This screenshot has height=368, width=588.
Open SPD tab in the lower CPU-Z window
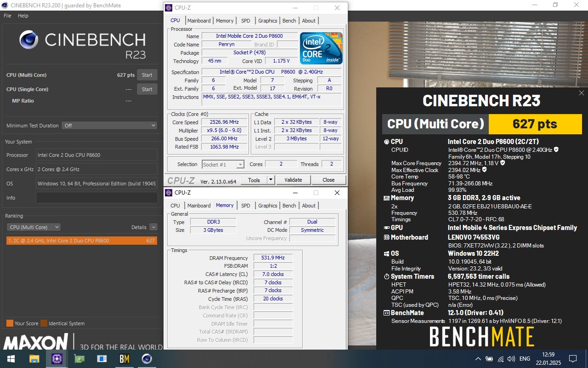[x=246, y=206]
